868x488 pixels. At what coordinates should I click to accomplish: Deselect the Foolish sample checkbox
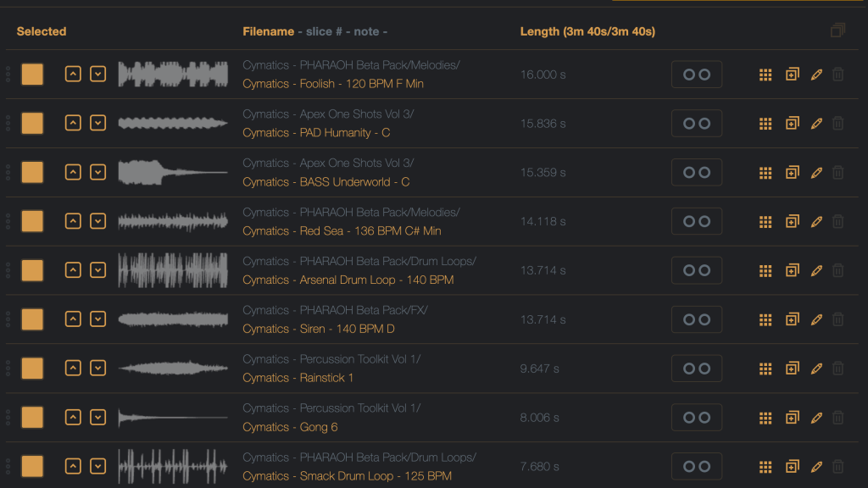click(x=32, y=75)
